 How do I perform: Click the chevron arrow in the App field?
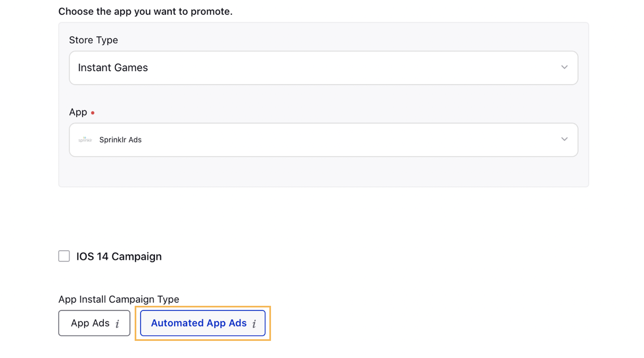564,139
